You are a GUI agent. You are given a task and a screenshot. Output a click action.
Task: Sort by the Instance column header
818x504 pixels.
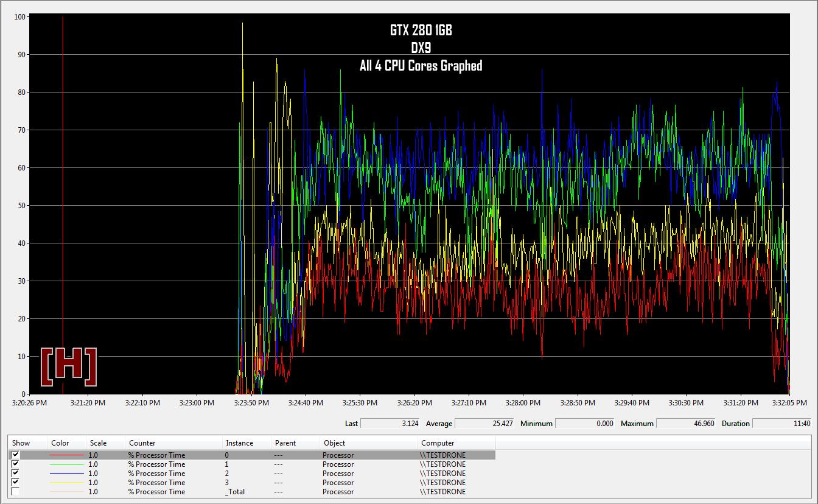coord(247,443)
